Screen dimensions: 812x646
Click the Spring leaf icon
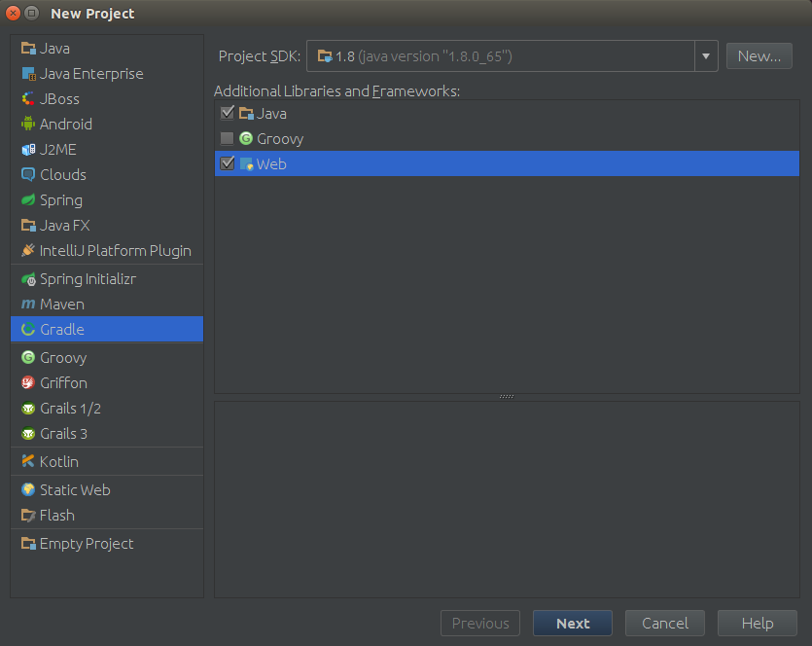(28, 200)
